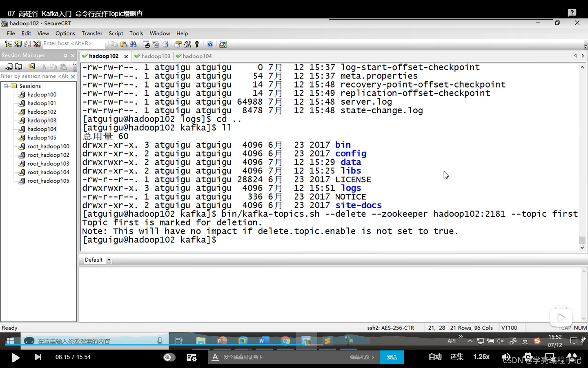The height and width of the screenshot is (368, 588).
Task: Click the Print Screen printer icon
Action: coord(165,44)
